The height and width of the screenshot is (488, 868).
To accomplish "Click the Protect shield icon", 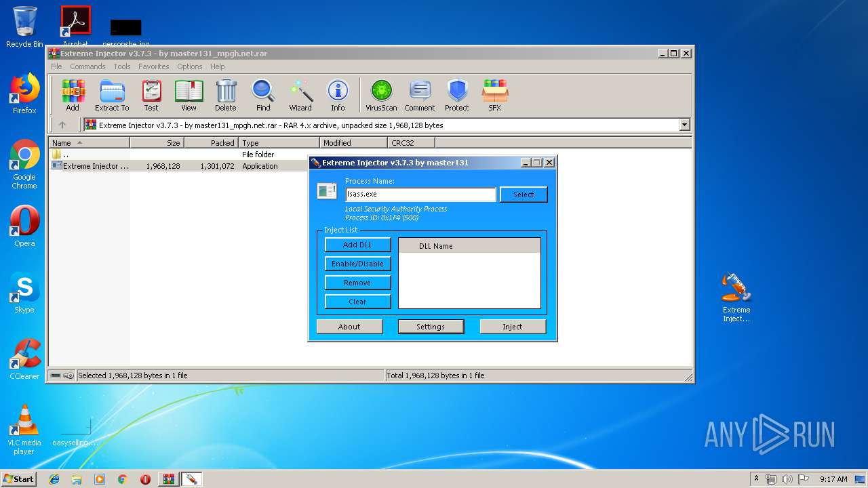I will (457, 95).
